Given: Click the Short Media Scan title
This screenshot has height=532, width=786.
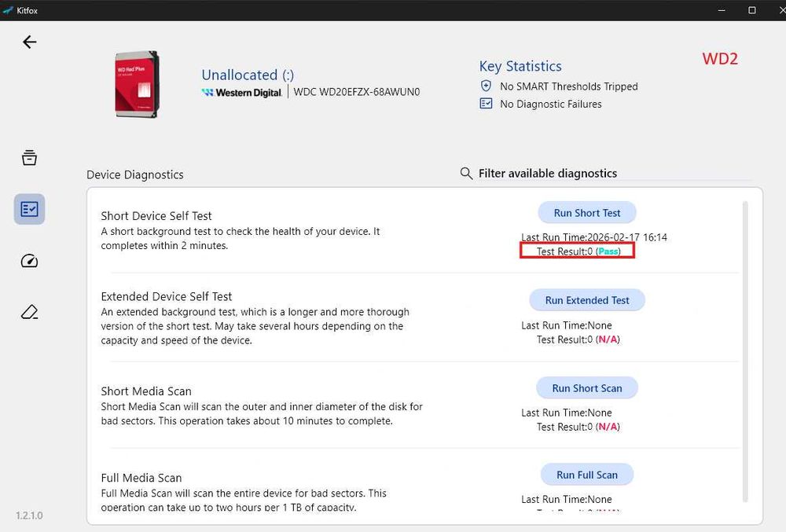Looking at the screenshot, I should (146, 391).
